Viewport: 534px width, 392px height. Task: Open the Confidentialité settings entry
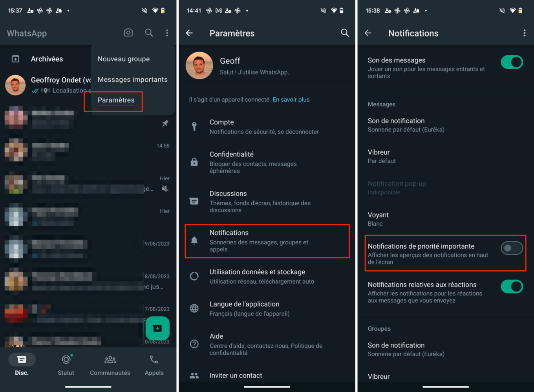(267, 162)
